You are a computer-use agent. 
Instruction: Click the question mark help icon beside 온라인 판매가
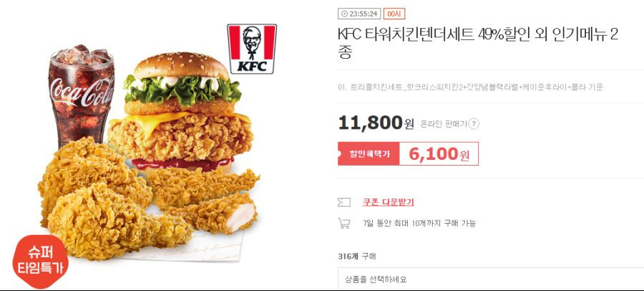point(474,123)
